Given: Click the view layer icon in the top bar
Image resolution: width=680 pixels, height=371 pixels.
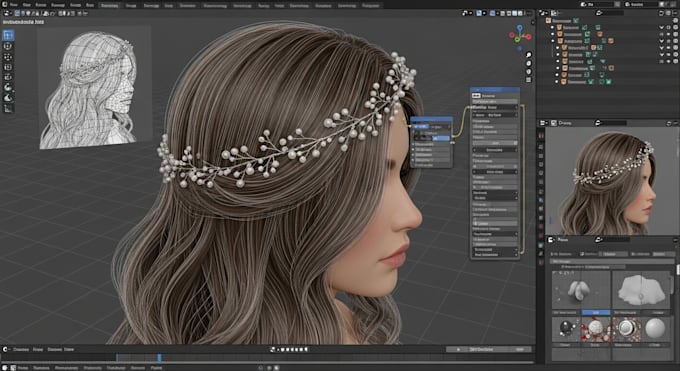Looking at the screenshot, I should 628,4.
